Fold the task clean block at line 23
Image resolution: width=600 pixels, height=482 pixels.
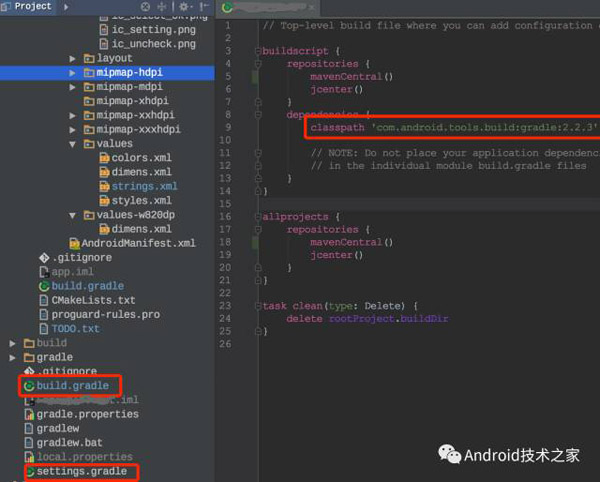[x=258, y=306]
